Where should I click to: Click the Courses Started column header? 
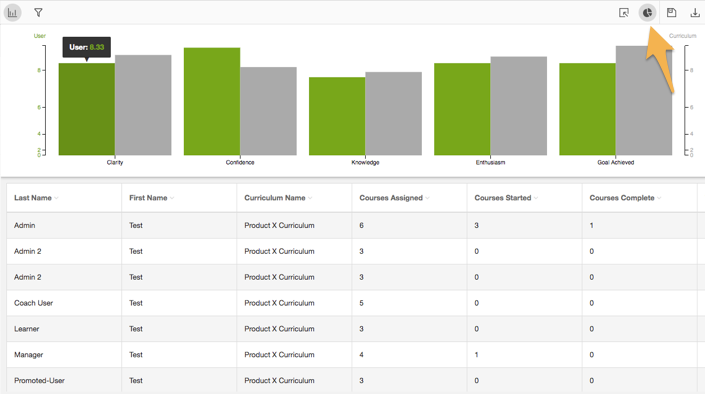(x=503, y=198)
